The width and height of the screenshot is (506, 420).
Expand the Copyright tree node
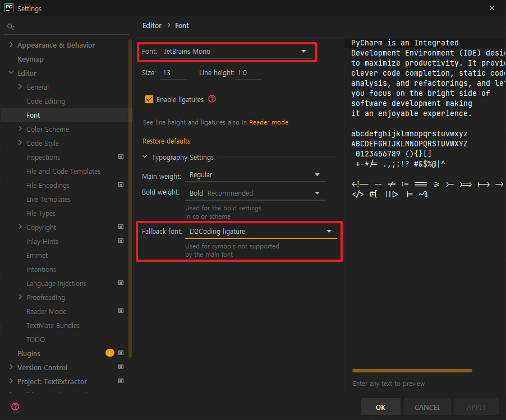coord(20,227)
